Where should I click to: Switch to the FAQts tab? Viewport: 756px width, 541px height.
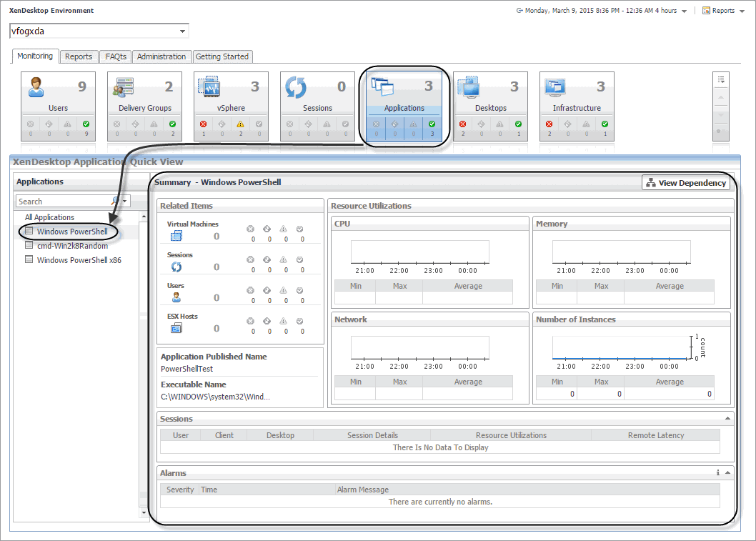(116, 56)
